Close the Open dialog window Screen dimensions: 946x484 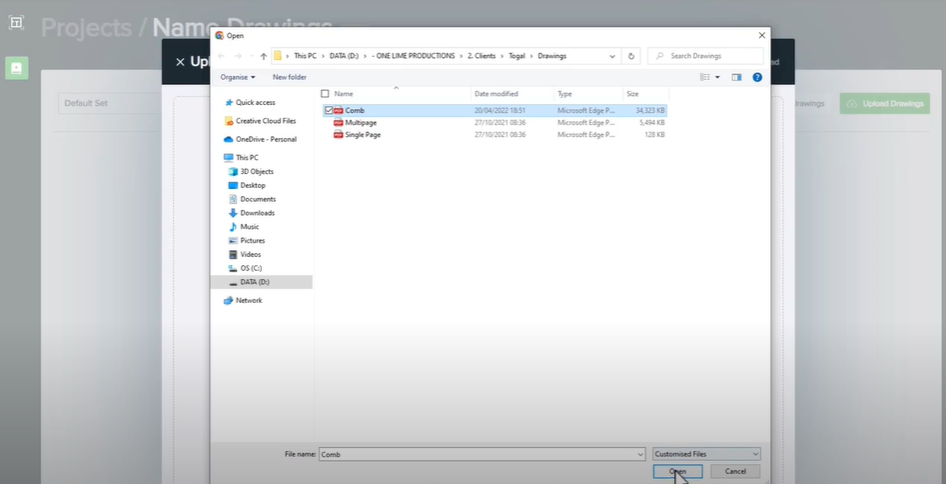[x=761, y=36]
